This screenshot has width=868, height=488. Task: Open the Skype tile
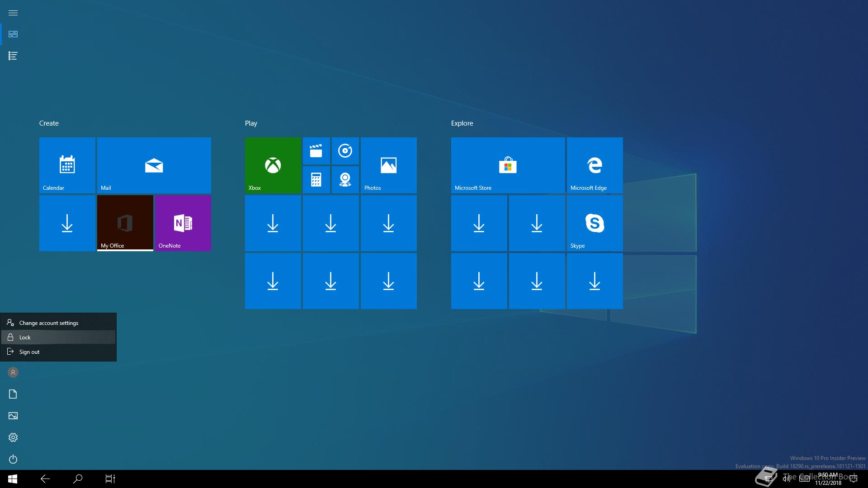pos(595,223)
